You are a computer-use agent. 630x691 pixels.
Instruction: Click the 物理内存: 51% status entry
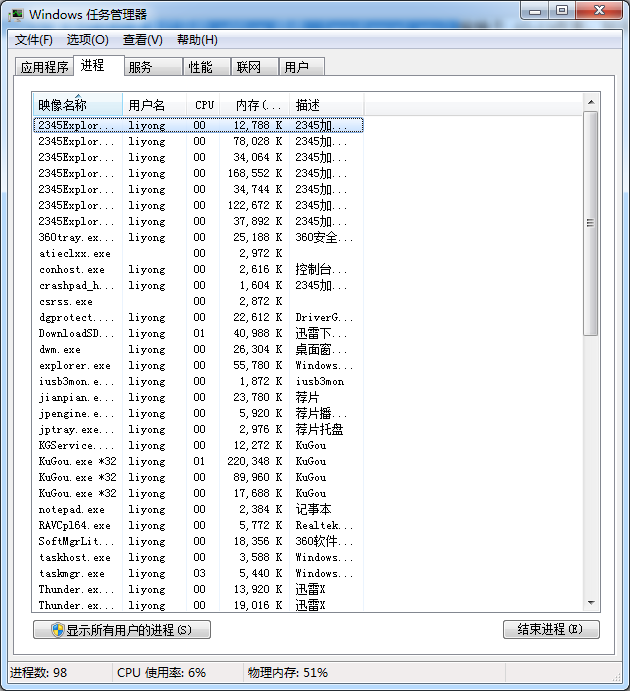point(288,673)
